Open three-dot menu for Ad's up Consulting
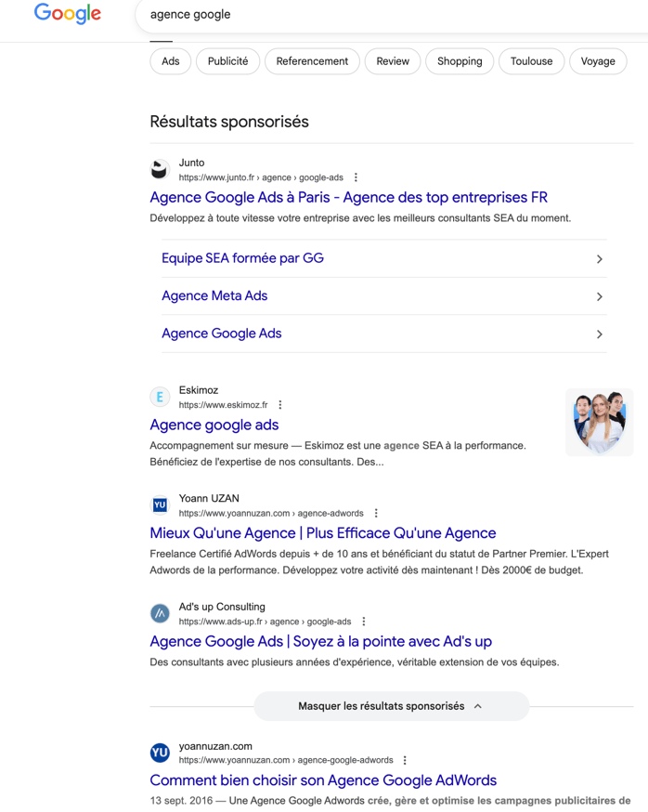 click(364, 622)
